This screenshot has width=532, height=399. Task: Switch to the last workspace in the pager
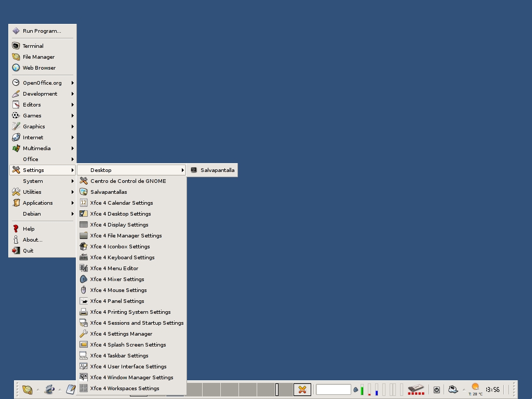(284, 390)
